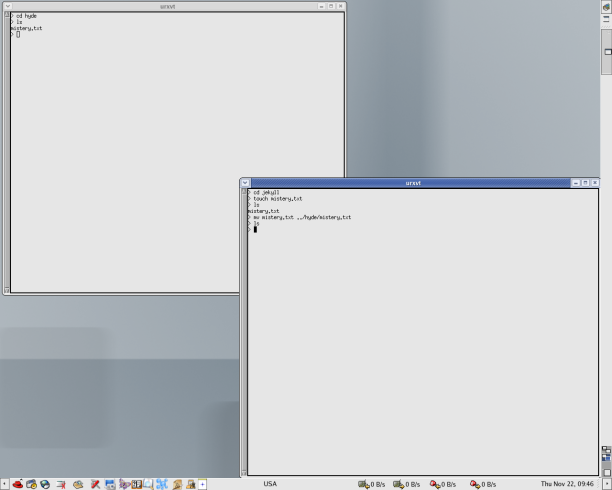Click the magnifying glass search launcher

coord(148,484)
